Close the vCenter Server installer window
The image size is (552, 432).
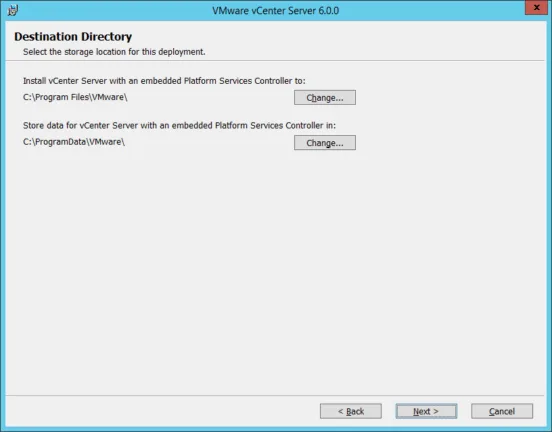(536, 7)
